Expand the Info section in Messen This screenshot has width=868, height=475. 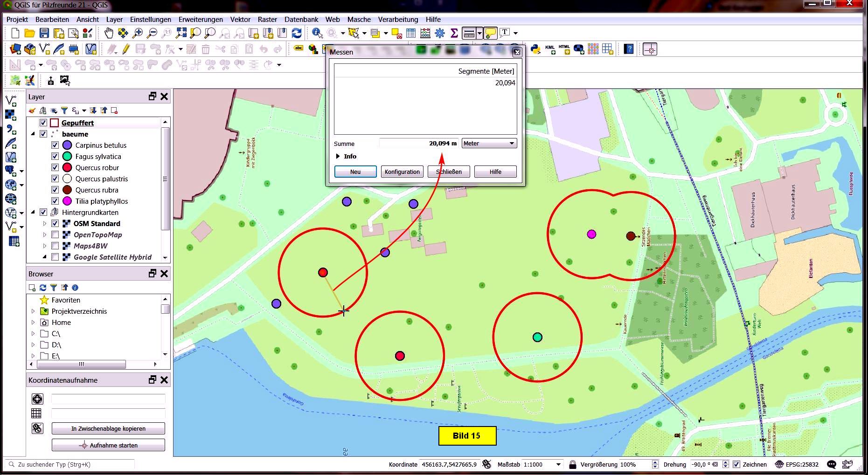point(338,156)
